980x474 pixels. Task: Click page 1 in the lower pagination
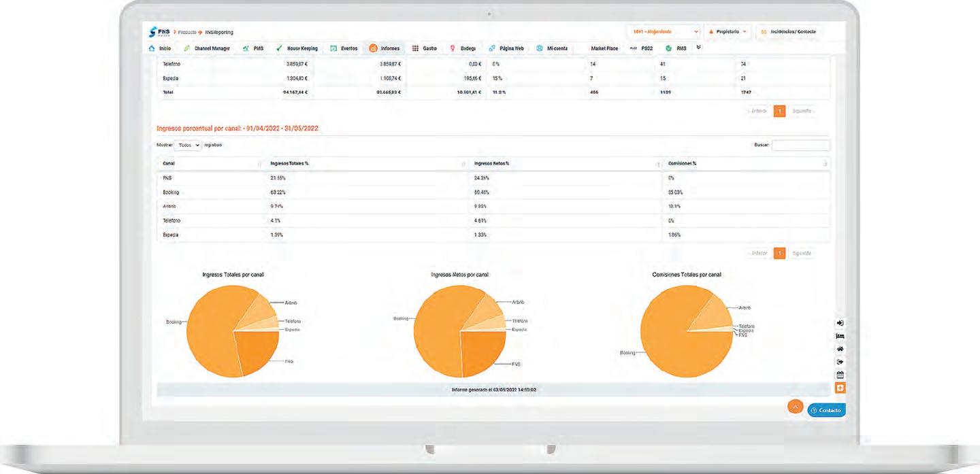coord(780,253)
